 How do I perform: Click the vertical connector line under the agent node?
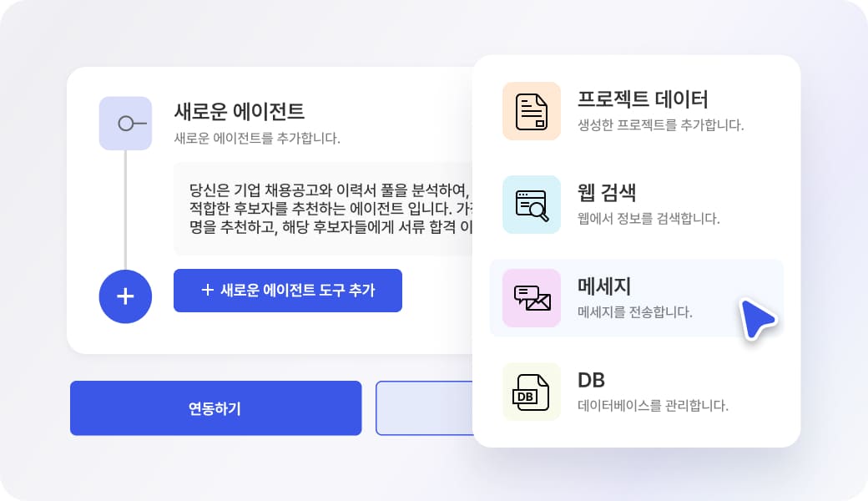pyautogui.click(x=126, y=210)
